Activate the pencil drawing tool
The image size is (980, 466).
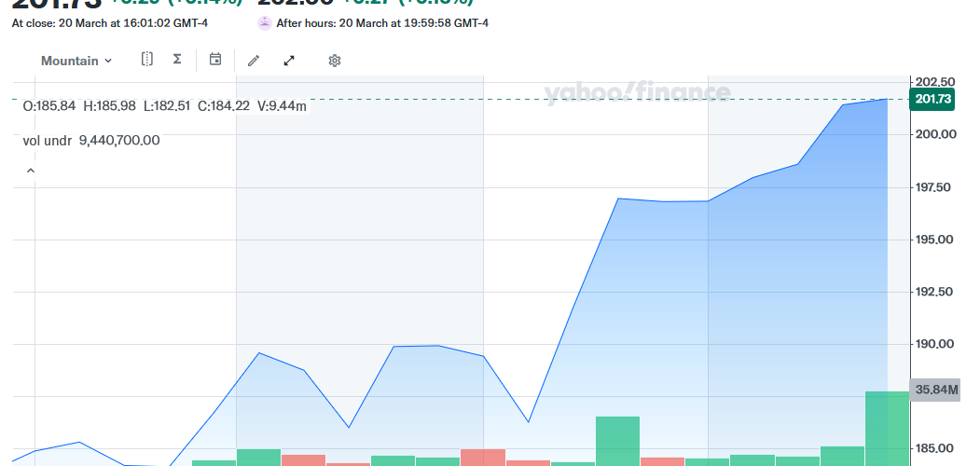pos(253,61)
